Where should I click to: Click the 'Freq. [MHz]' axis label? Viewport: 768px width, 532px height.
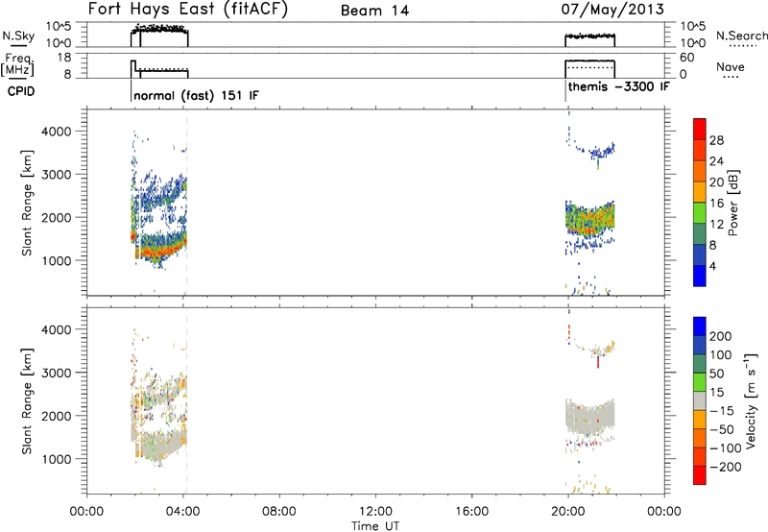pos(18,64)
